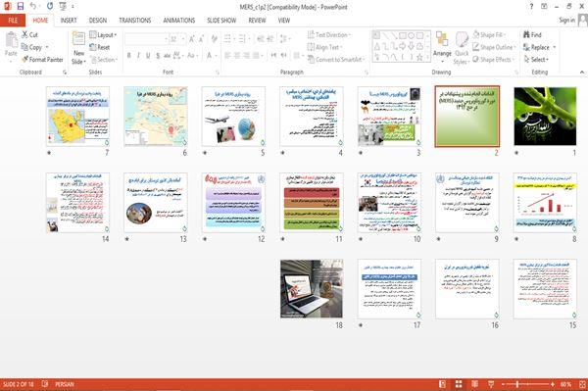The height and width of the screenshot is (391, 588).
Task: Click Format Painter
Action: pos(42,59)
